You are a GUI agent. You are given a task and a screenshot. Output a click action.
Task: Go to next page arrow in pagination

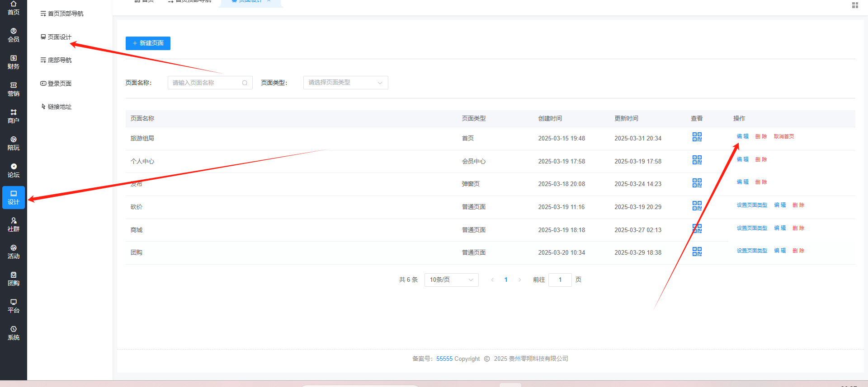tap(520, 280)
